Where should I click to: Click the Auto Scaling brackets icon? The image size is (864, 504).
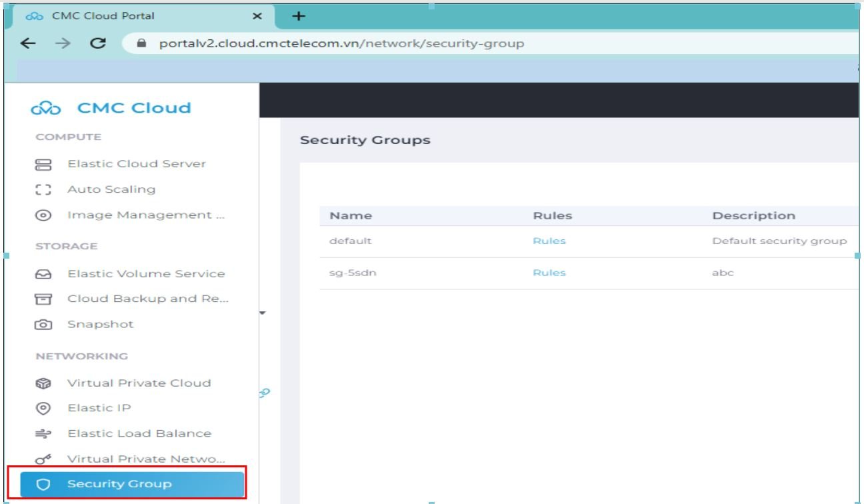(x=43, y=189)
